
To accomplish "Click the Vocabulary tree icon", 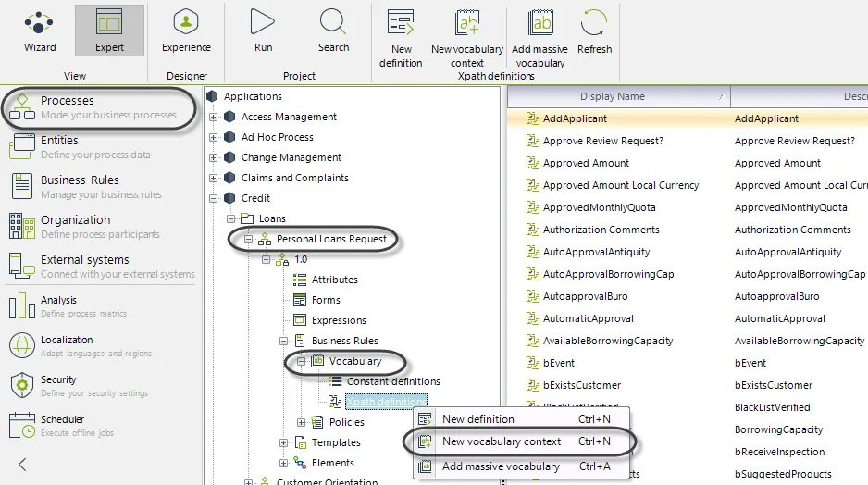I will pos(317,361).
